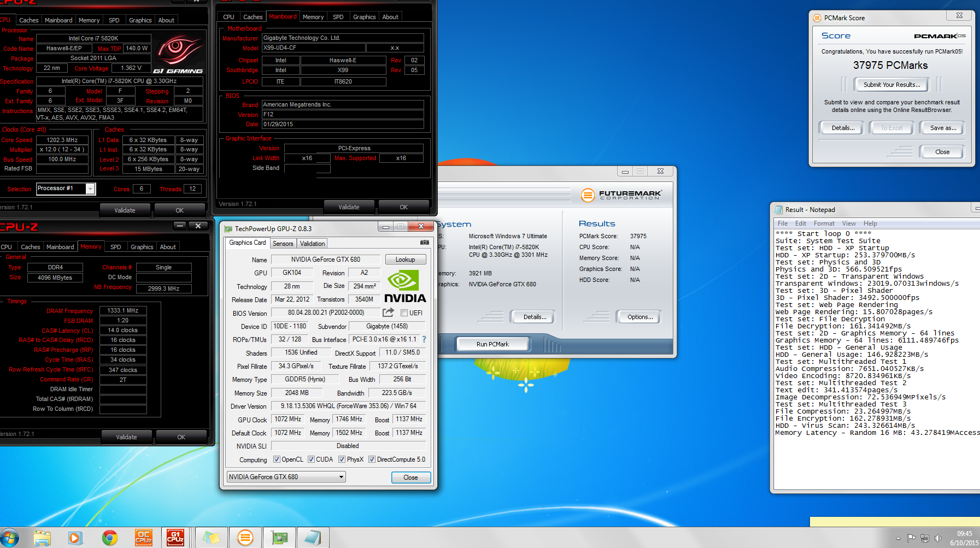The width and height of the screenshot is (980, 548).
Task: Click Details... under System in PCMark
Action: tap(535, 317)
